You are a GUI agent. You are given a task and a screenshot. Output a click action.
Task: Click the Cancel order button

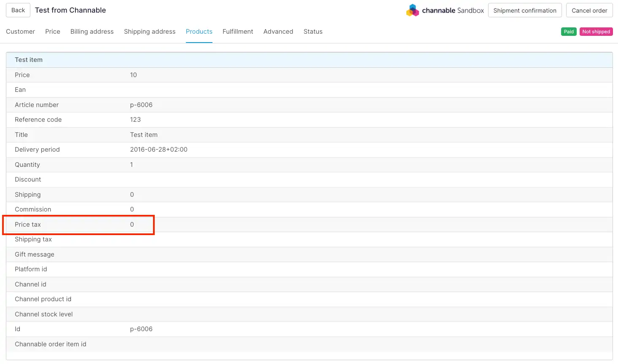click(x=589, y=11)
